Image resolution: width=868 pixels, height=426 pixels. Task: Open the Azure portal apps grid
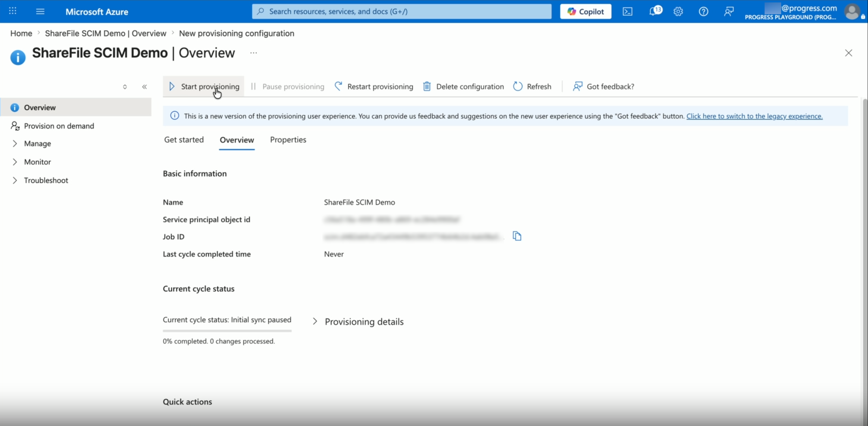[12, 11]
